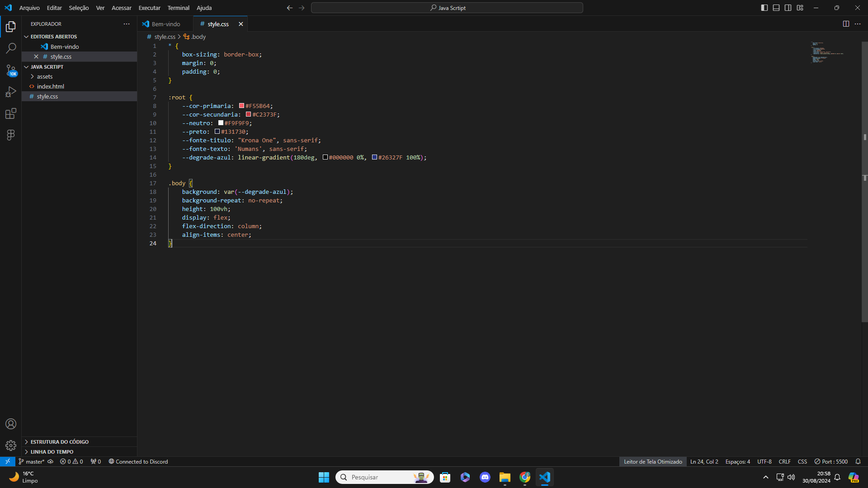The width and height of the screenshot is (868, 488).
Task: Click Ln 24, Col 2 go to line
Action: tap(704, 461)
